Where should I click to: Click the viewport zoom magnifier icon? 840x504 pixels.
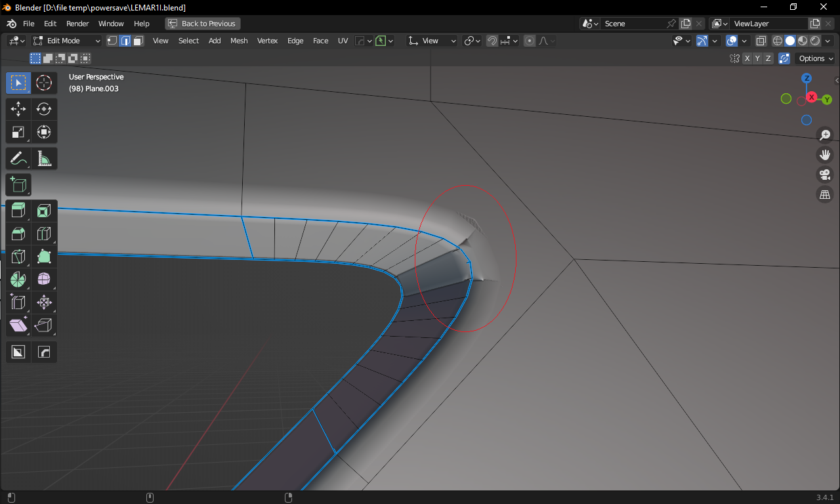point(825,135)
